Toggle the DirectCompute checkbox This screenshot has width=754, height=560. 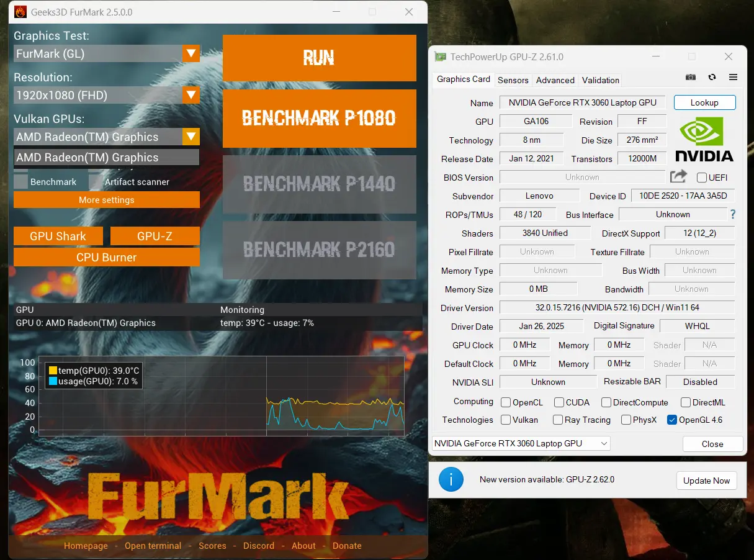606,402
